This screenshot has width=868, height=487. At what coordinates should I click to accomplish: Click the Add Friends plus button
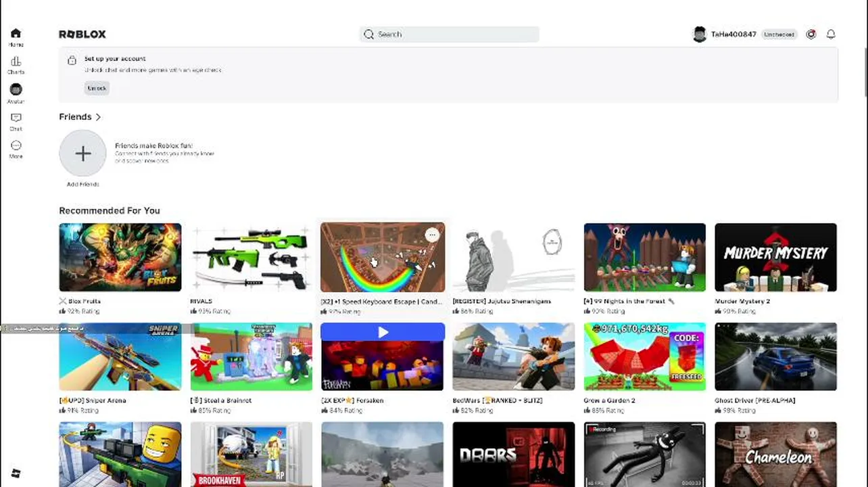click(x=82, y=154)
